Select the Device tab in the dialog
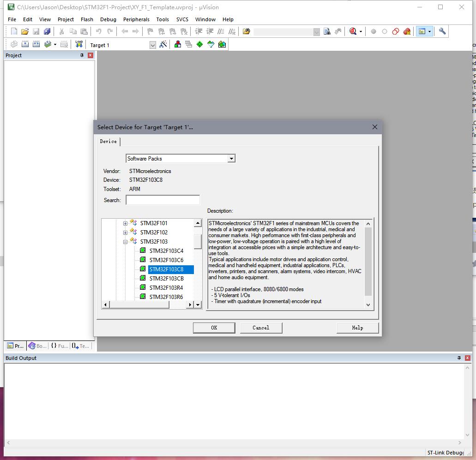 [108, 141]
